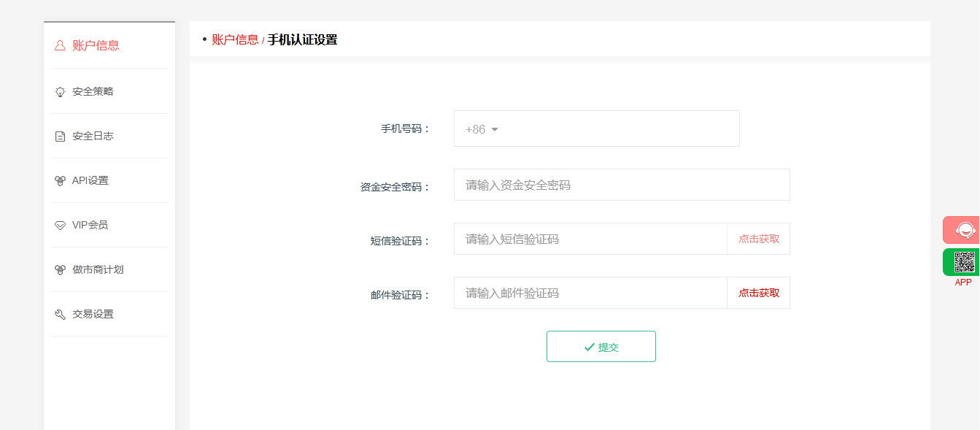The image size is (980, 430).
Task: Open the API设置 sidebar menu
Action: [109, 181]
